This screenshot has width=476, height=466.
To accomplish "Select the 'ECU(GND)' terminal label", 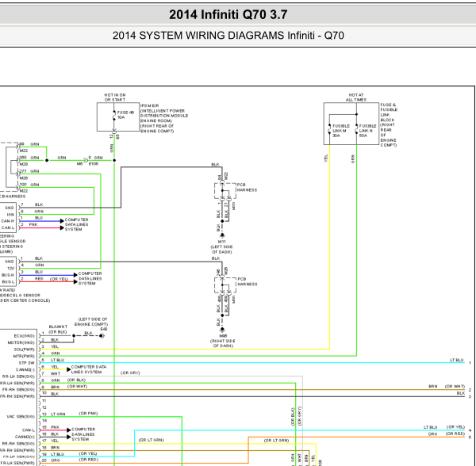I will coord(24,336).
